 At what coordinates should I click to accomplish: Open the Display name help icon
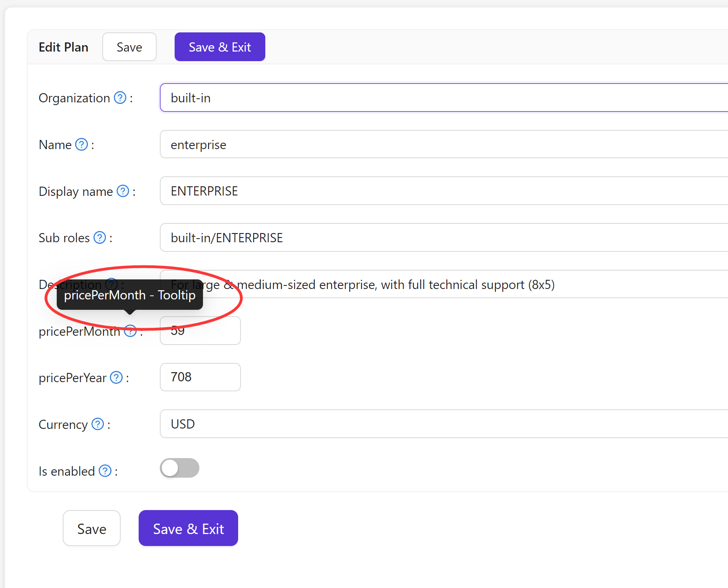point(123,191)
